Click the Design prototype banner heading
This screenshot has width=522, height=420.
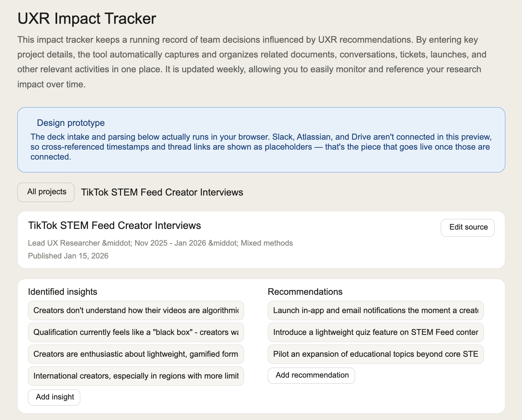pyautogui.click(x=71, y=123)
